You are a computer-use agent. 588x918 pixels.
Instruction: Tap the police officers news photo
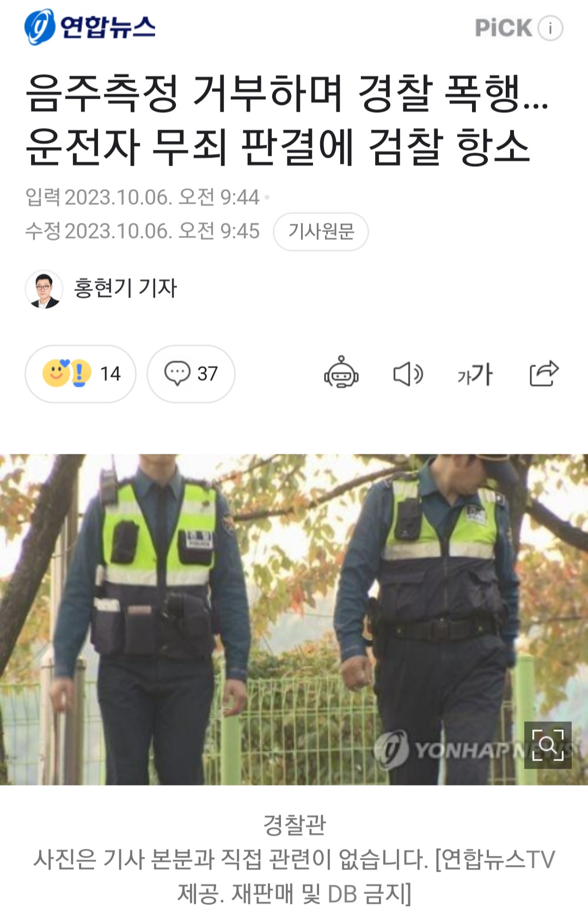pyautogui.click(x=294, y=619)
